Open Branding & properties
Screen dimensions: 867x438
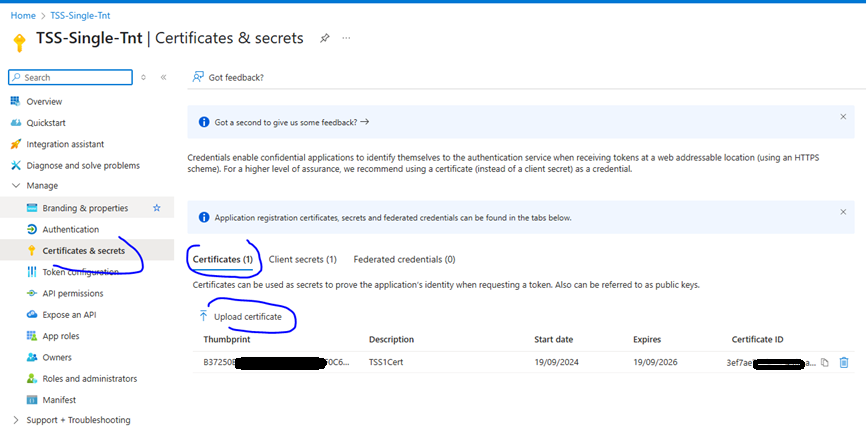[85, 208]
